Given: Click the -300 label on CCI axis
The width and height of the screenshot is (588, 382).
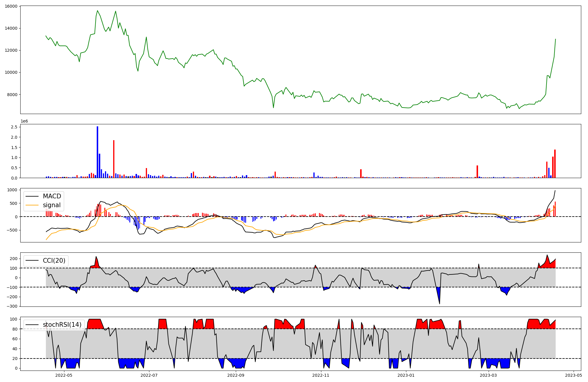Looking at the screenshot, I should click(x=12, y=306).
